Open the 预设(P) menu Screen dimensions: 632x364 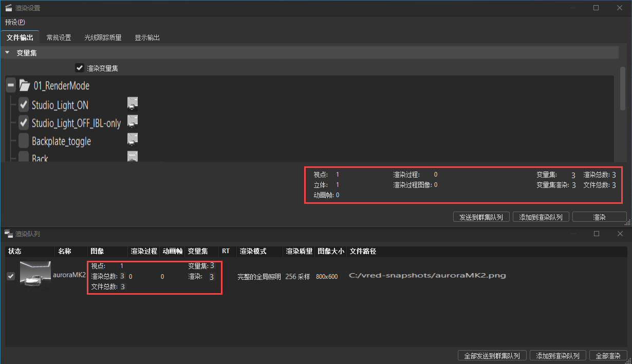pyautogui.click(x=15, y=22)
